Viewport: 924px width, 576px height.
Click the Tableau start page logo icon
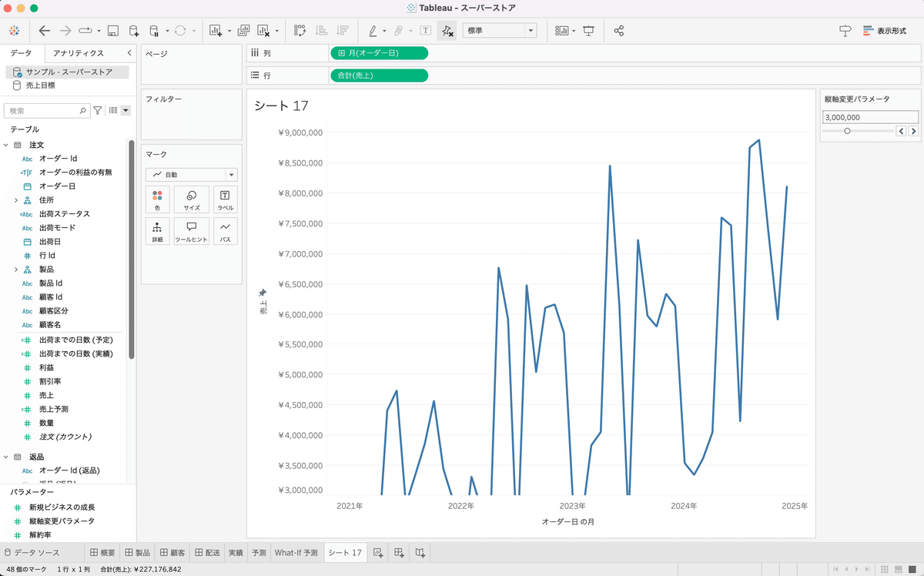[14, 31]
